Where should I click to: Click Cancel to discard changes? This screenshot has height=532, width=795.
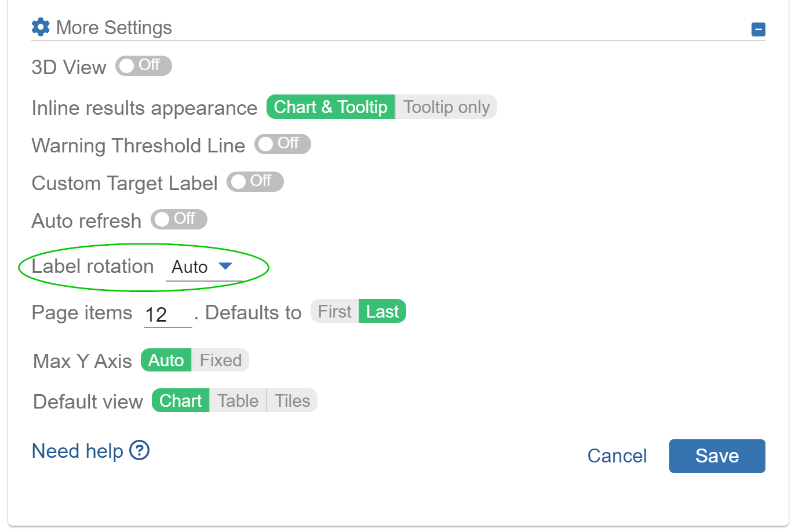click(x=617, y=456)
